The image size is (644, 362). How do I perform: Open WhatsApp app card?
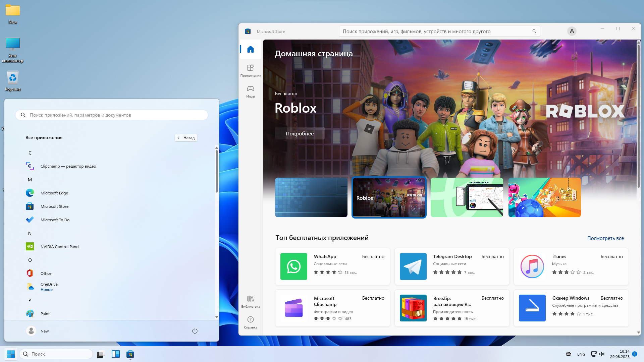(332, 266)
